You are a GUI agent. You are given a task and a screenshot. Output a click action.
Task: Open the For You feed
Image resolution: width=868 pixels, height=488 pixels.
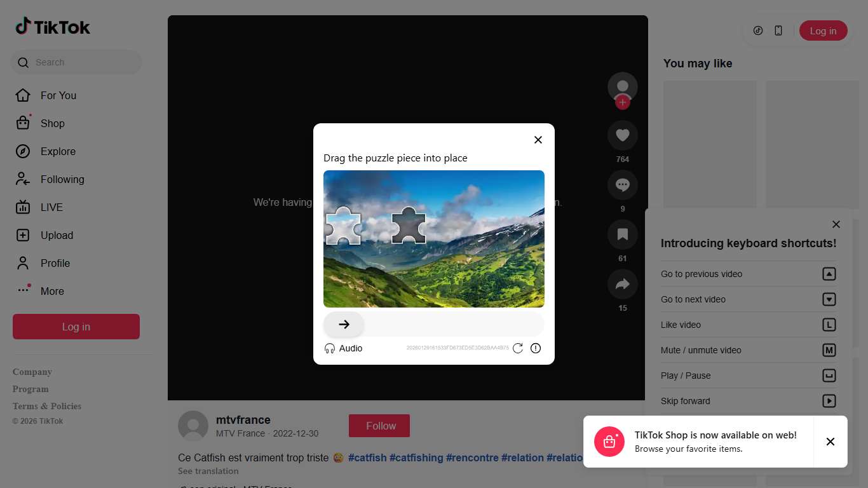[x=58, y=95]
